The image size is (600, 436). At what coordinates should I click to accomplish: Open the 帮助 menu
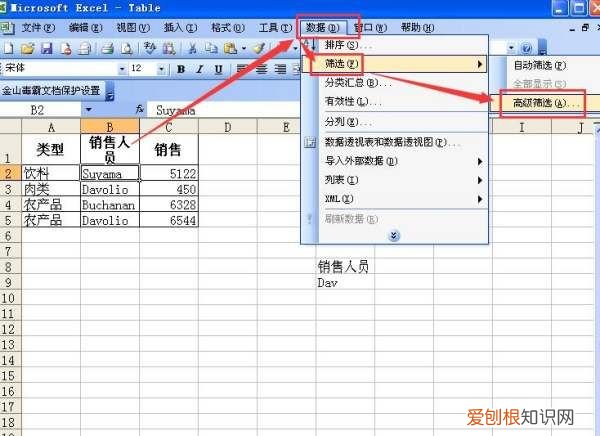[417, 28]
